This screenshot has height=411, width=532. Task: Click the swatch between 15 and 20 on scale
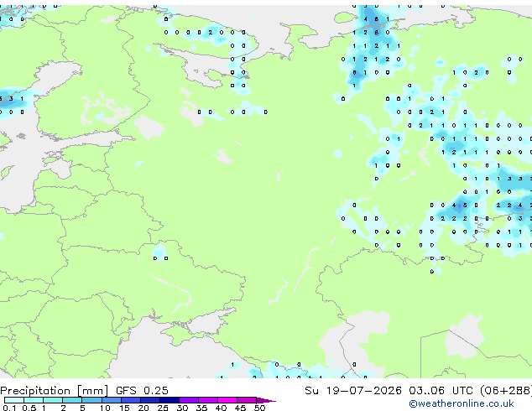click(131, 400)
